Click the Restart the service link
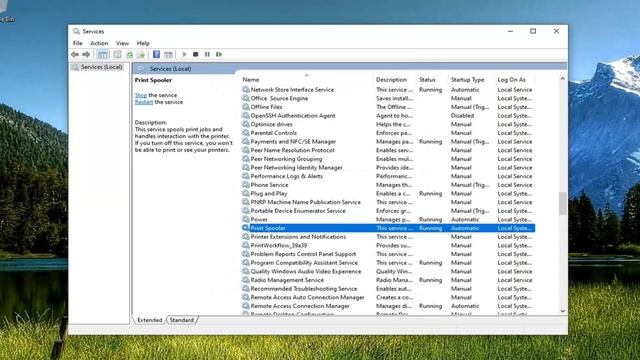640x360 pixels. coord(144,102)
